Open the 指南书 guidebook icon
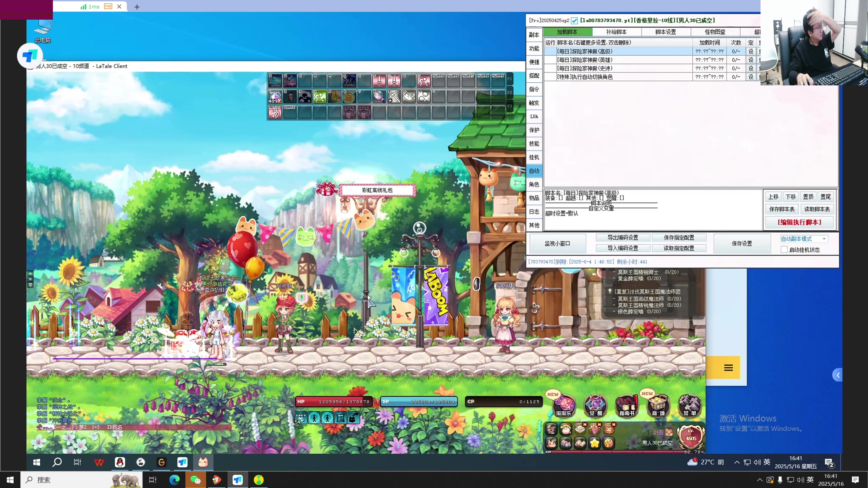Viewport: 868px width, 488px height. [x=627, y=405]
